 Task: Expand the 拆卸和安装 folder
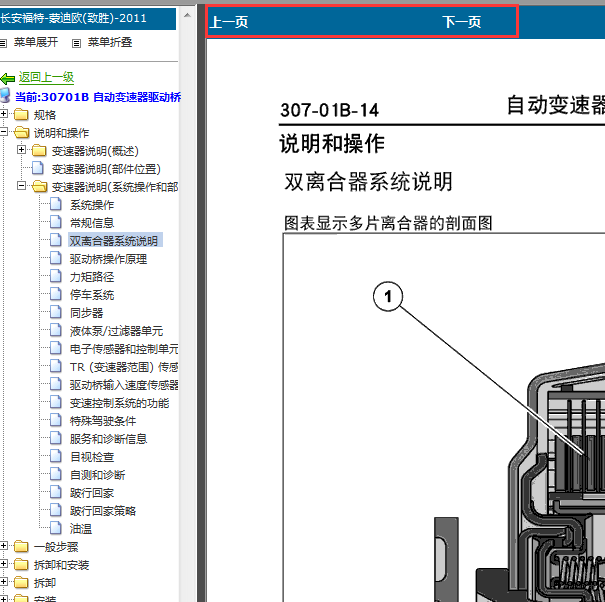coord(3,563)
